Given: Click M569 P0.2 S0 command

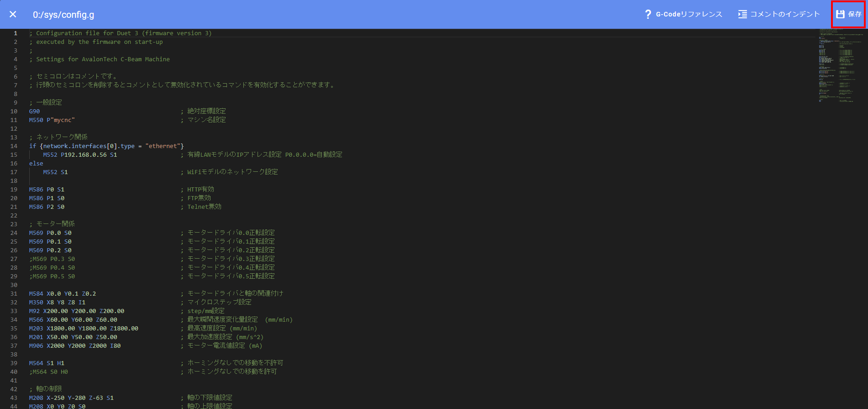Looking at the screenshot, I should (x=50, y=250).
